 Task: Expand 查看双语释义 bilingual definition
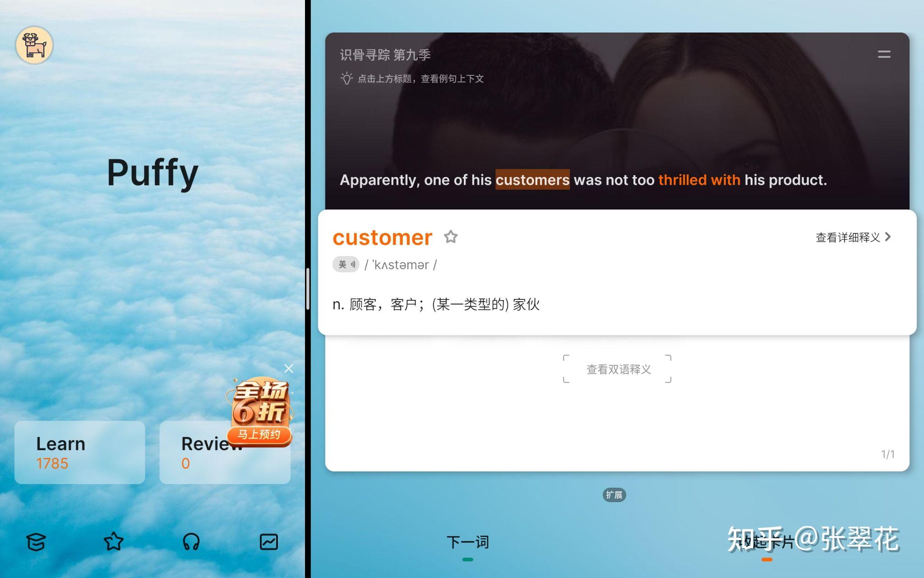617,369
